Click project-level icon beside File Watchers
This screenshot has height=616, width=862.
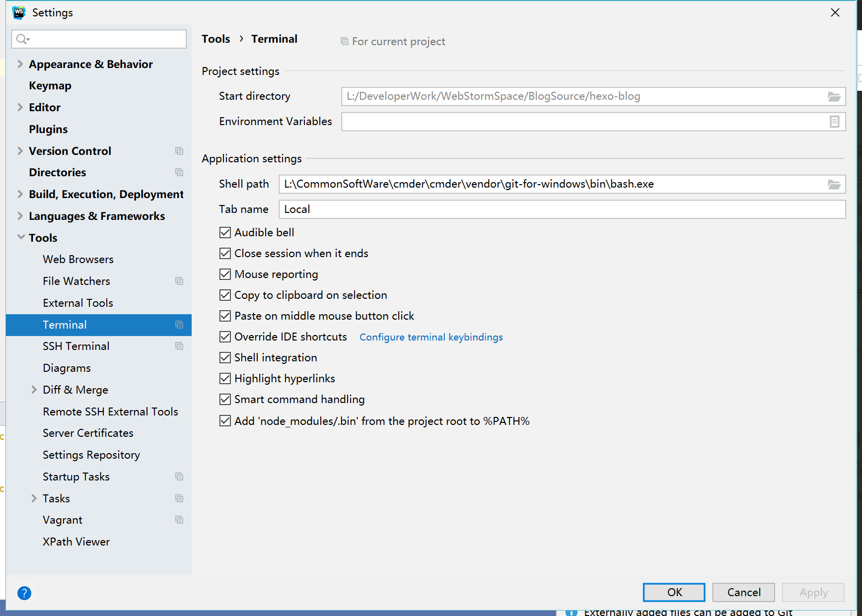pyautogui.click(x=179, y=281)
